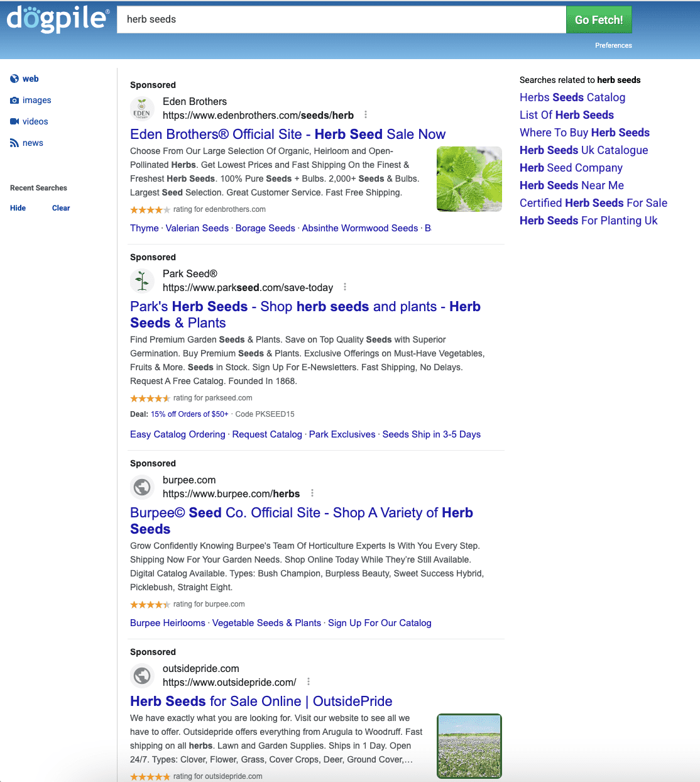Open the news search section

(x=33, y=143)
